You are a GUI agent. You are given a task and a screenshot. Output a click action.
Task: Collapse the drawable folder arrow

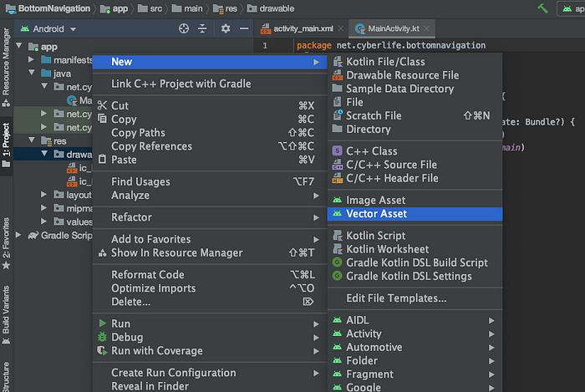(44, 154)
